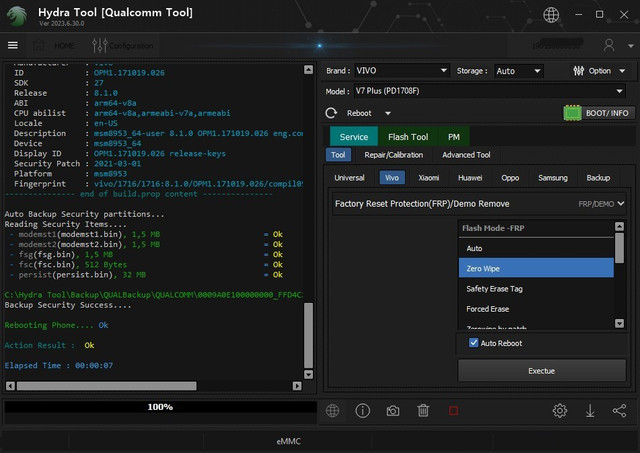Open the Oppo brand tab

510,178
